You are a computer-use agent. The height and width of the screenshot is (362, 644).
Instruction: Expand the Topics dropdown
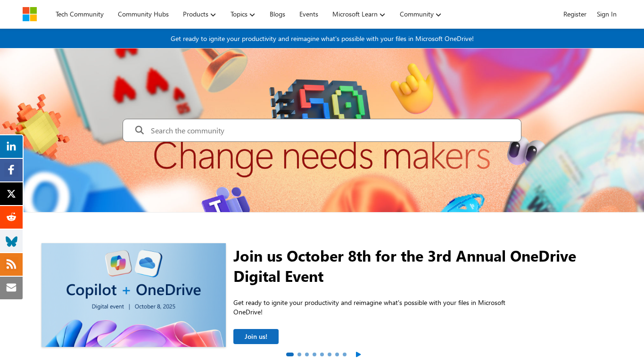point(243,14)
